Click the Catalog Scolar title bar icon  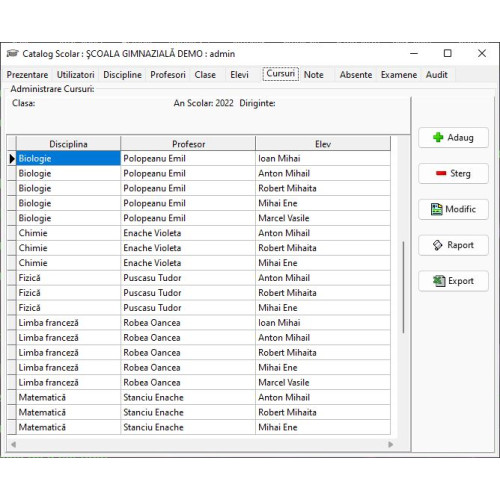click(12, 53)
